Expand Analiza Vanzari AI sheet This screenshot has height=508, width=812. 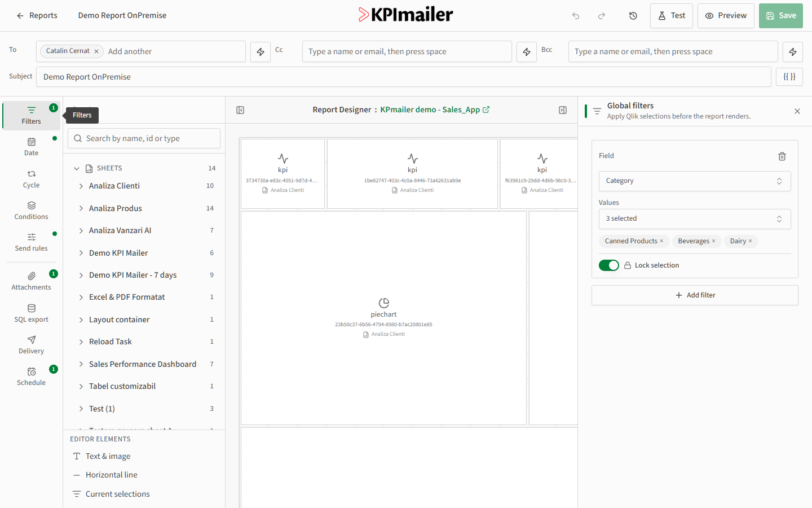coord(81,231)
